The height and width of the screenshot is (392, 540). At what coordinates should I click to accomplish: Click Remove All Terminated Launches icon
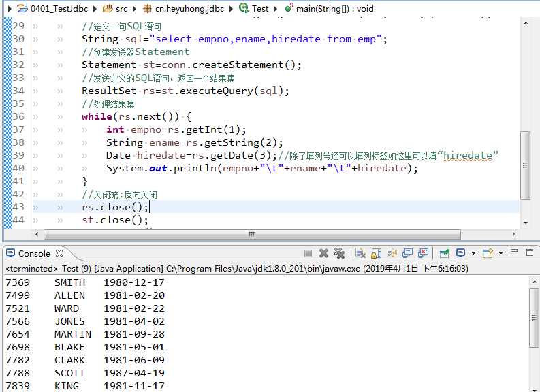339,253
